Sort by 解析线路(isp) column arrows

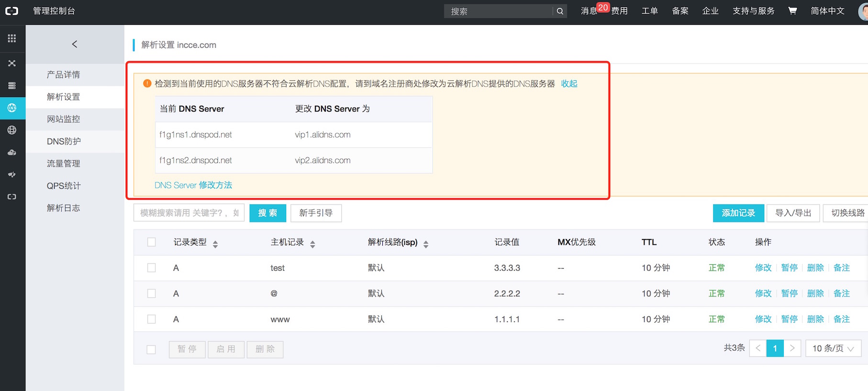coord(426,244)
